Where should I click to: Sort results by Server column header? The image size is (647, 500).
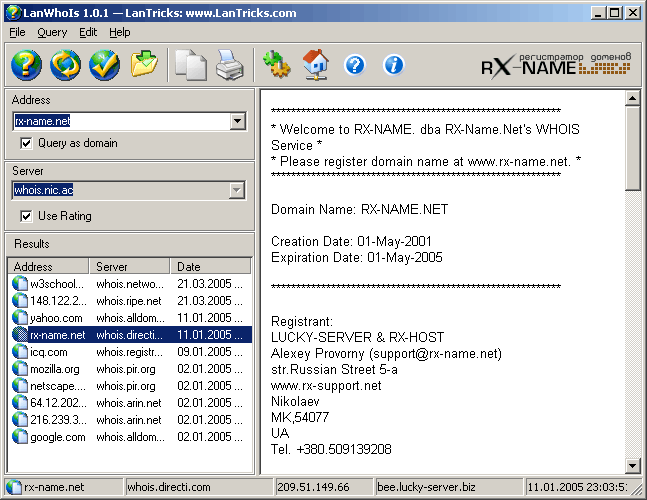130,267
